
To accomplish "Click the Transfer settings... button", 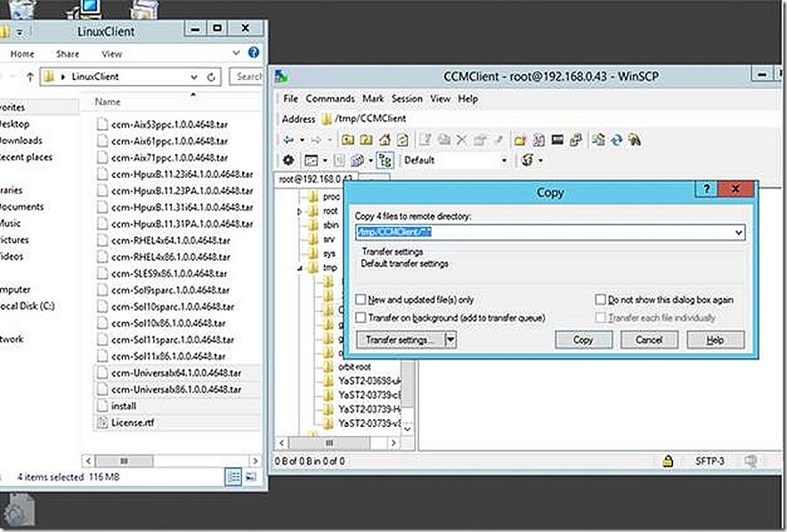I will click(400, 340).
